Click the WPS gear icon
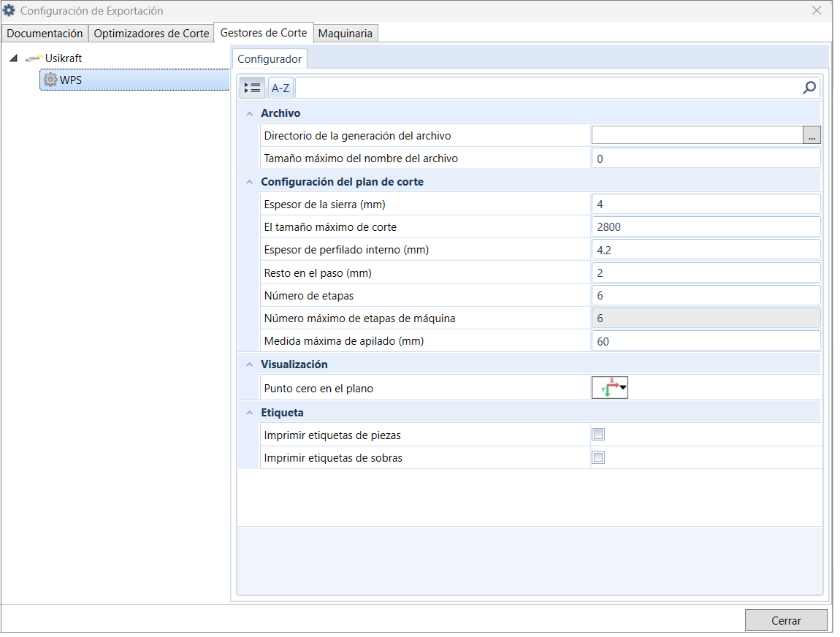The image size is (840, 637). (x=51, y=80)
